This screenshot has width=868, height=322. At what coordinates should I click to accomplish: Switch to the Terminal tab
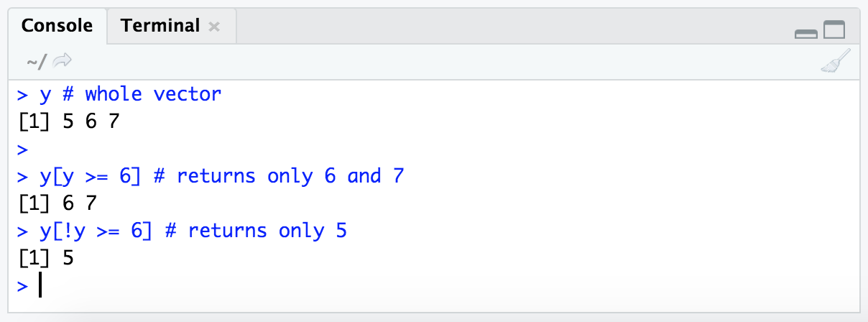(x=160, y=27)
